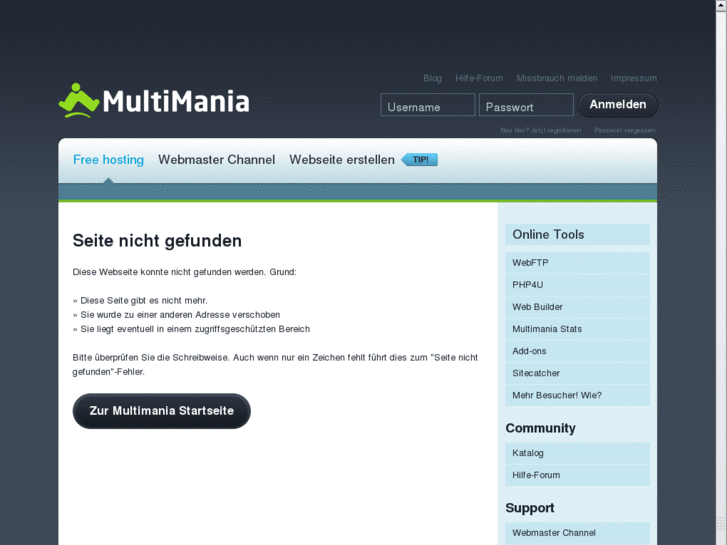Open the Webseite erstellen tab
The width and height of the screenshot is (727, 545).
point(342,160)
